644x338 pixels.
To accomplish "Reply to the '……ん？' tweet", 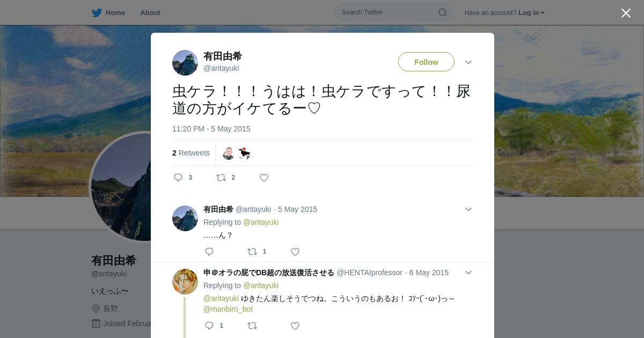I will point(209,252).
